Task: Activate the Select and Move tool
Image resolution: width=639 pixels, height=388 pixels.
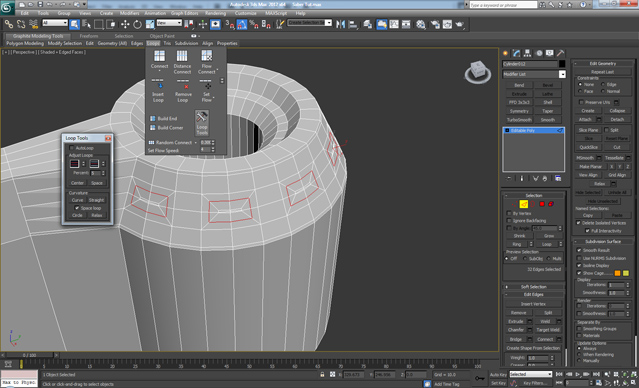Action: 125,24
